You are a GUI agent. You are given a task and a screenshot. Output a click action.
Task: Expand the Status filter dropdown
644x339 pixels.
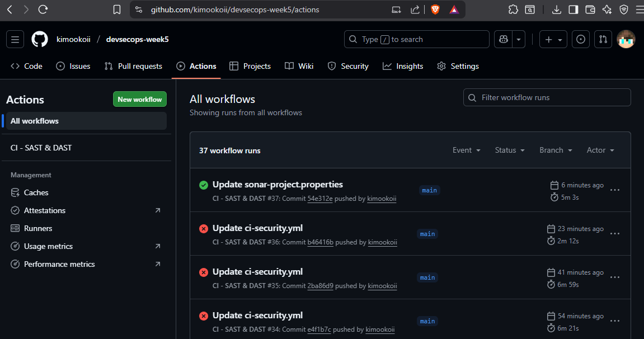coord(509,150)
